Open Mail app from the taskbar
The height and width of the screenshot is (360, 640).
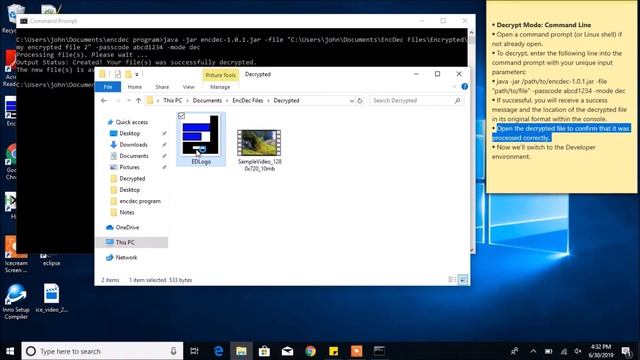[x=287, y=351]
